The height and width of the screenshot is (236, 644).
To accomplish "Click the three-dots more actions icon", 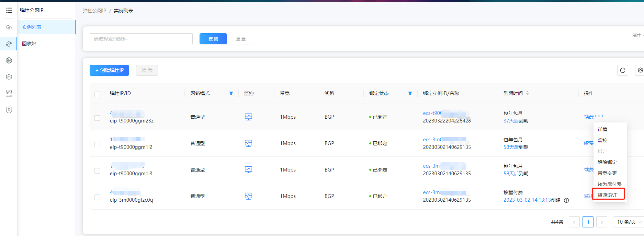I will 599,116.
